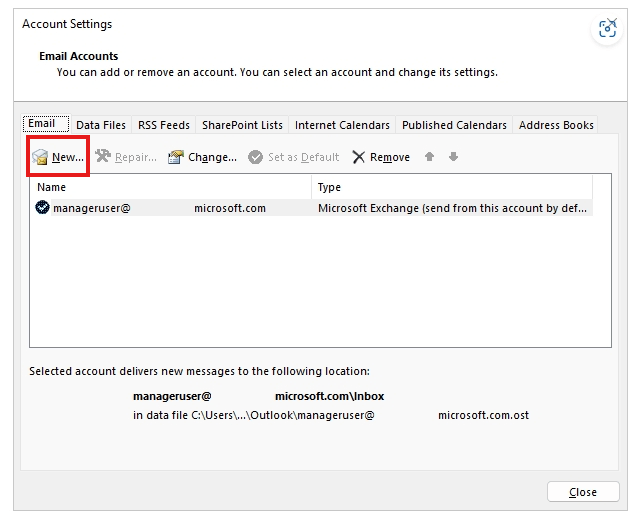This screenshot has width=641, height=520.
Task: Click the Change account icon
Action: click(x=176, y=157)
